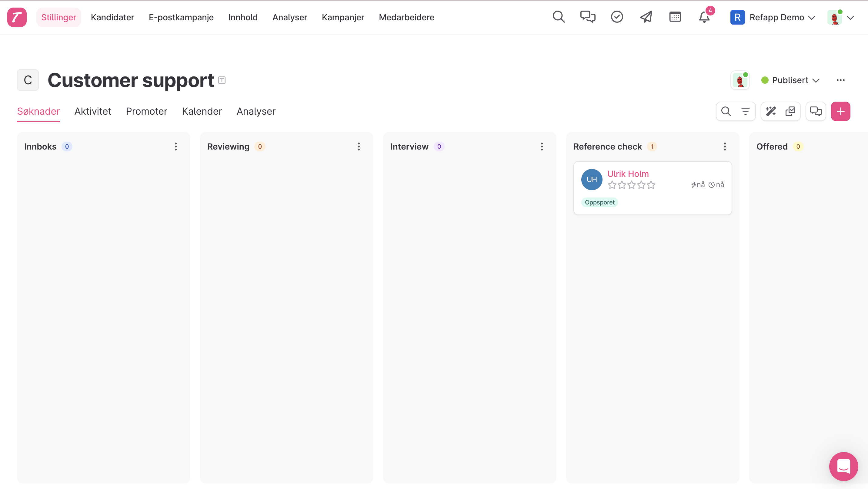Open the support chat bubble launcher
Viewport: 868px width, 489px height.
[x=843, y=467]
